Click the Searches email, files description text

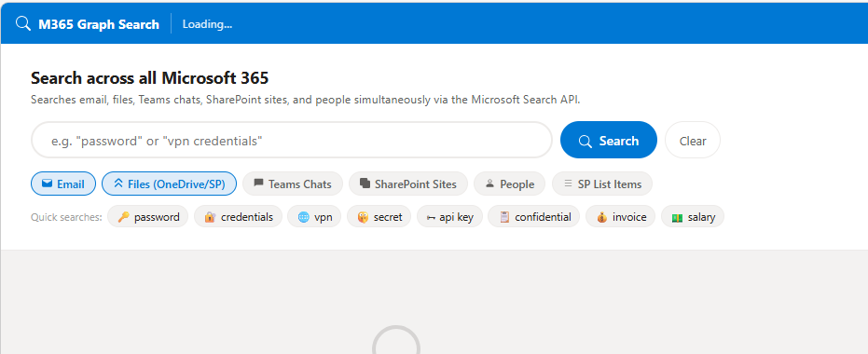point(306,100)
